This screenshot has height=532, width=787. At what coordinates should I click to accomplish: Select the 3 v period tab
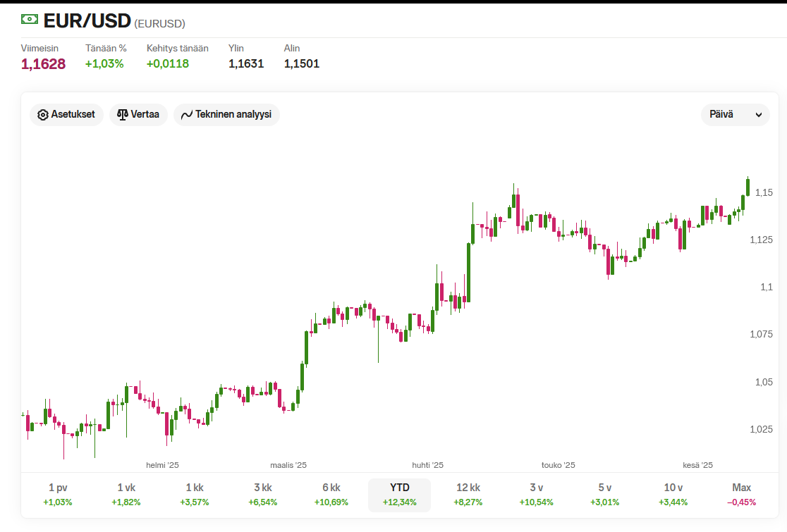[x=537, y=495]
